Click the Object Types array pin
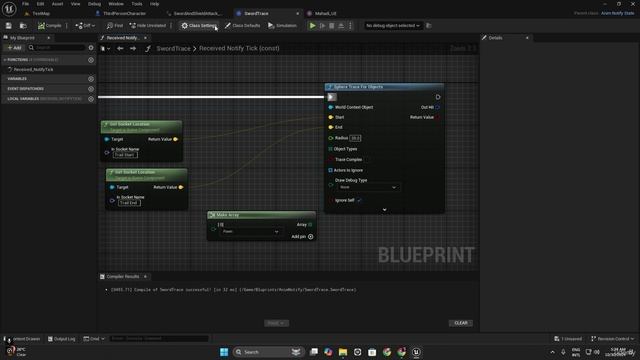Viewport: 640px width, 360px height. click(330, 149)
